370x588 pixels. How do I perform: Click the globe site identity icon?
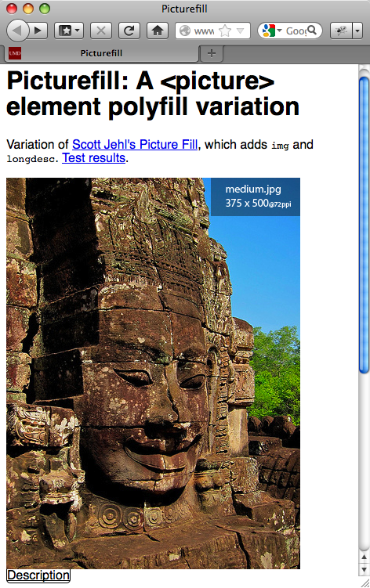click(x=185, y=31)
